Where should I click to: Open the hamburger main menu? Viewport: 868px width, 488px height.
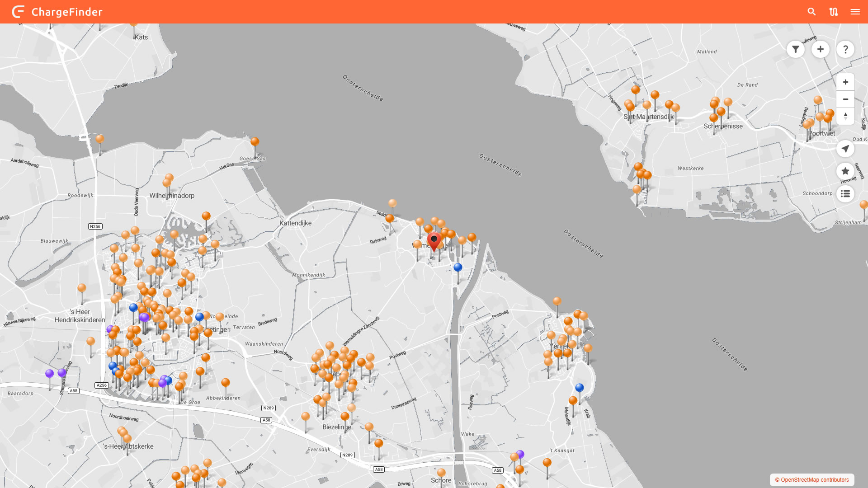[x=855, y=12]
